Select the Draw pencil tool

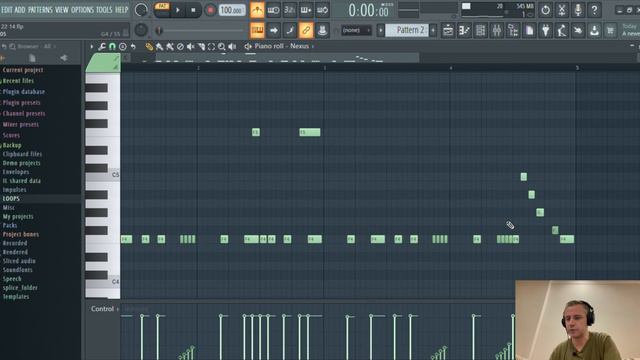click(x=149, y=47)
